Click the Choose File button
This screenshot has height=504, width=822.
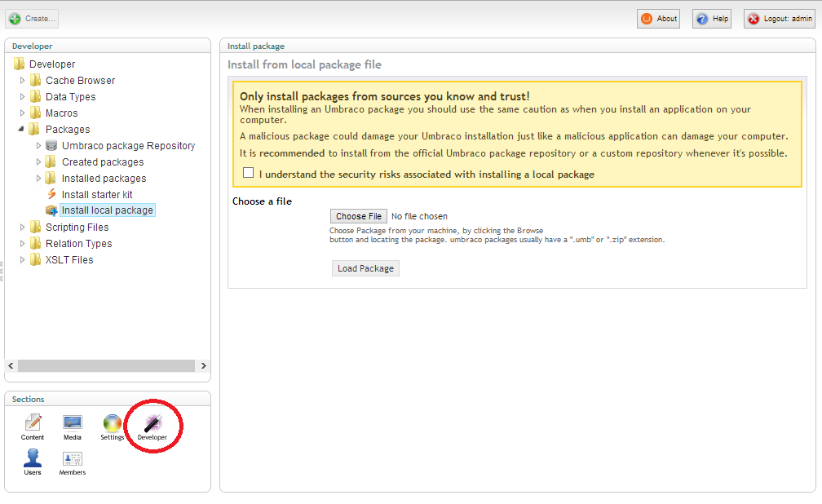tap(359, 216)
